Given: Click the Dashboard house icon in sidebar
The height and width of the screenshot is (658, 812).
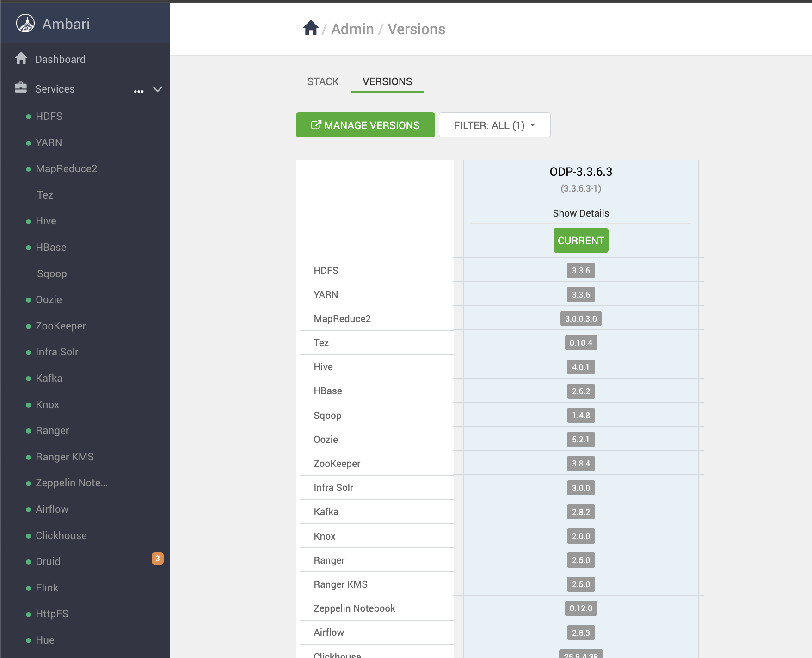Looking at the screenshot, I should (x=21, y=58).
